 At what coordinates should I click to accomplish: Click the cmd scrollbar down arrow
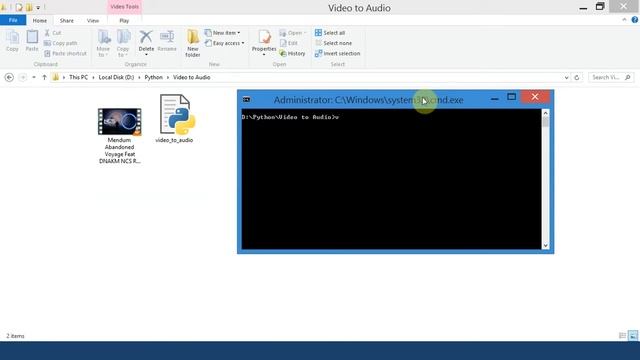(545, 245)
